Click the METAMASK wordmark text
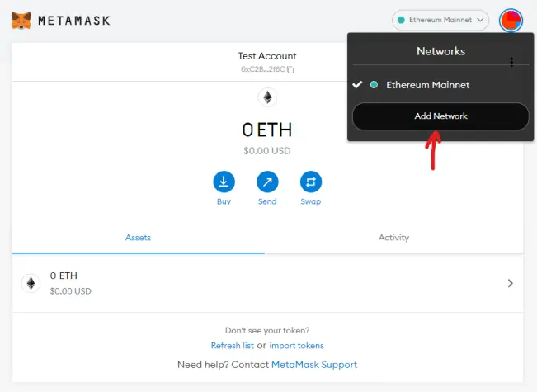The width and height of the screenshot is (537, 392). [74, 21]
